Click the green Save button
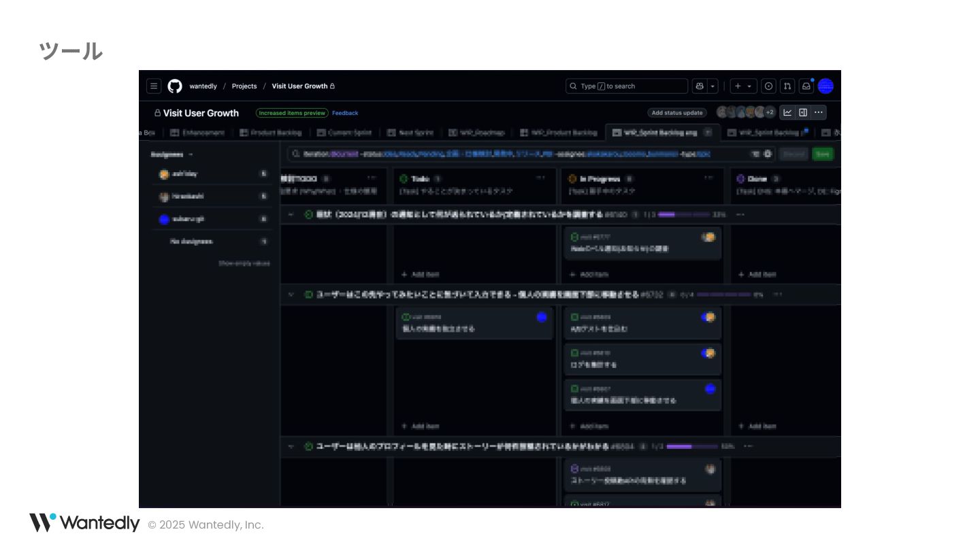The image size is (980, 551). [823, 154]
